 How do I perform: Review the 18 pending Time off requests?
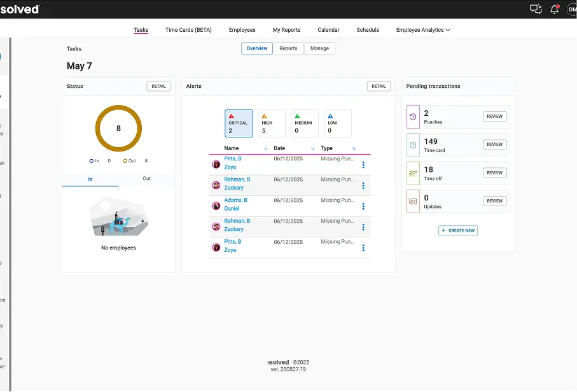(494, 172)
